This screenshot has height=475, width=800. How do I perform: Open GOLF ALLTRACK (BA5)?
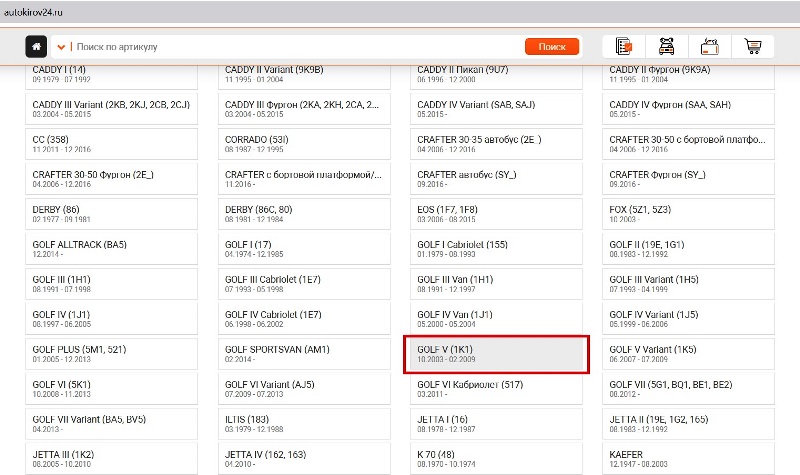pos(111,248)
